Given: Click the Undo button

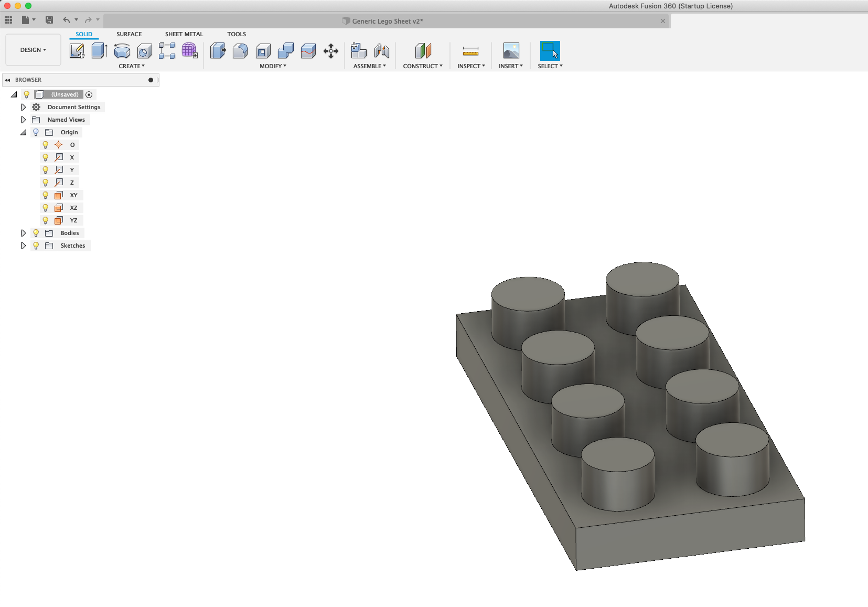Looking at the screenshot, I should point(66,19).
